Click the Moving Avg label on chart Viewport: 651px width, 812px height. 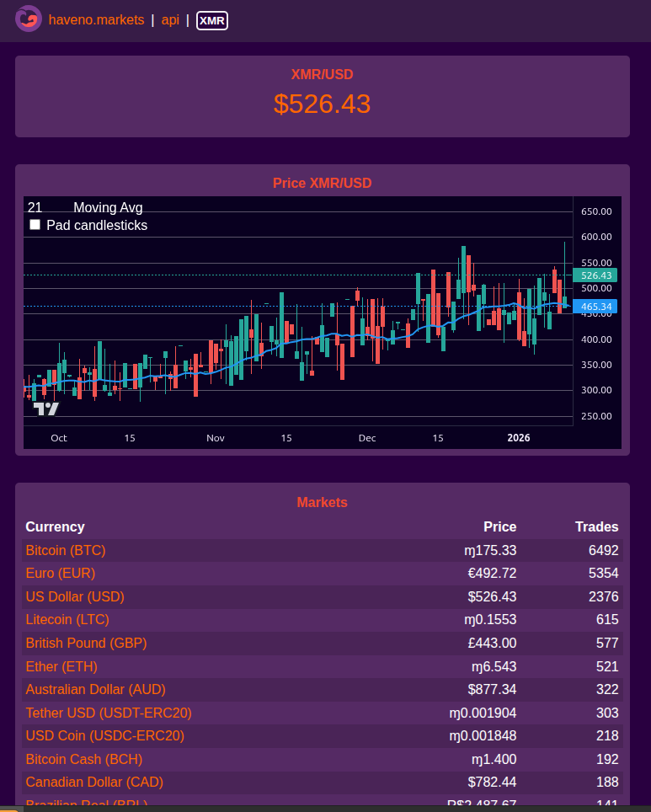pyautogui.click(x=108, y=208)
